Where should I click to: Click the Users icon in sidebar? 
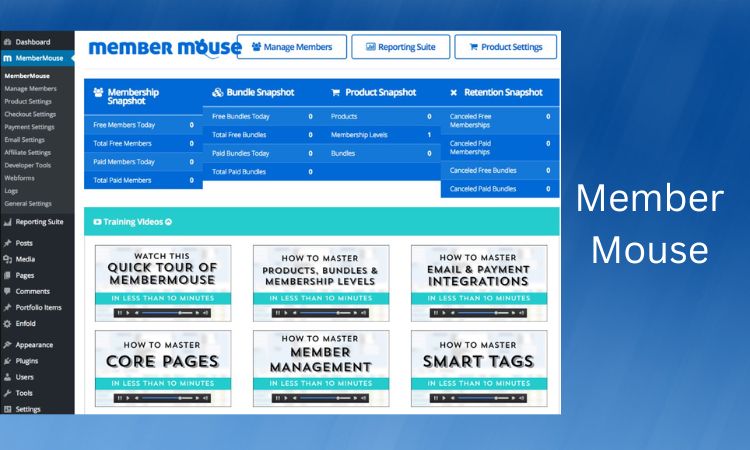[x=8, y=377]
